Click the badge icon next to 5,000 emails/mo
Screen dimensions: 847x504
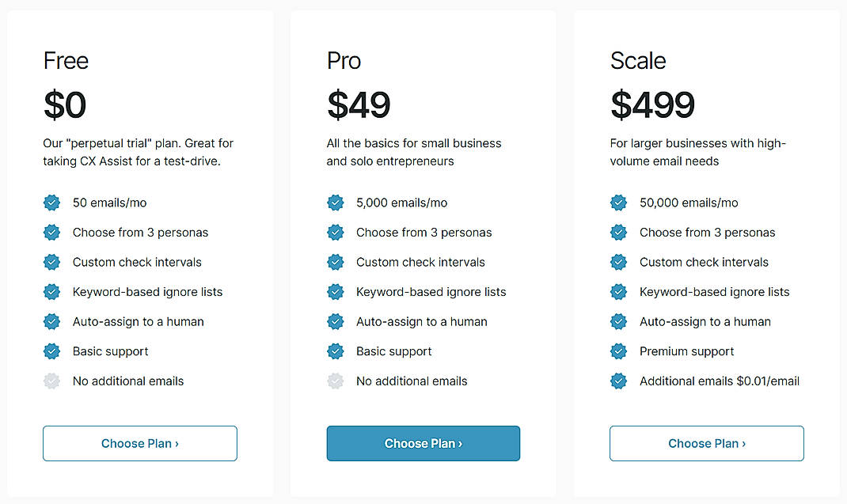tap(335, 203)
